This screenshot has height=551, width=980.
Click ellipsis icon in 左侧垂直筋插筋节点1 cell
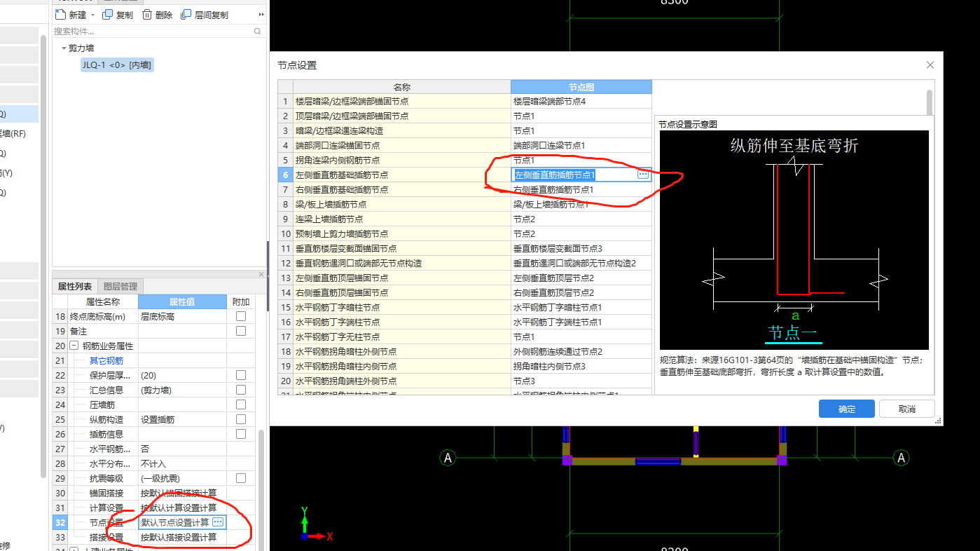tap(643, 175)
